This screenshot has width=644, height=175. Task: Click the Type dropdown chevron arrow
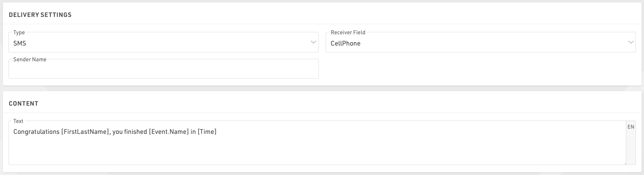314,42
